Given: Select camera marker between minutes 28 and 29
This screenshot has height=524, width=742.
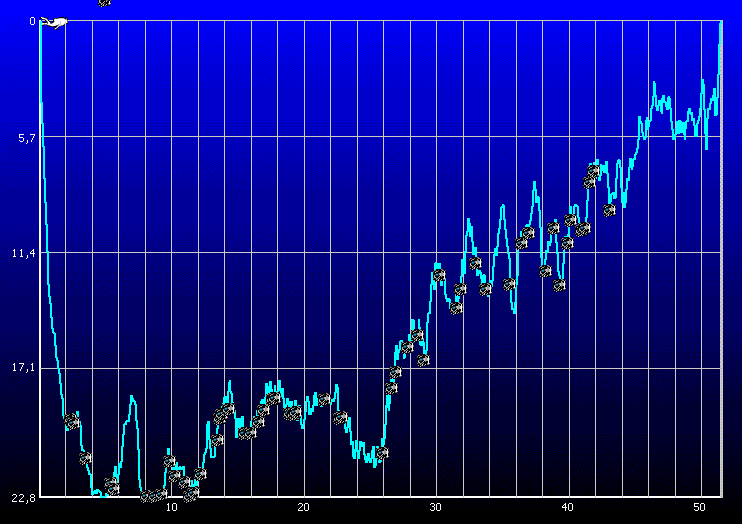Looking at the screenshot, I should click(x=417, y=335).
